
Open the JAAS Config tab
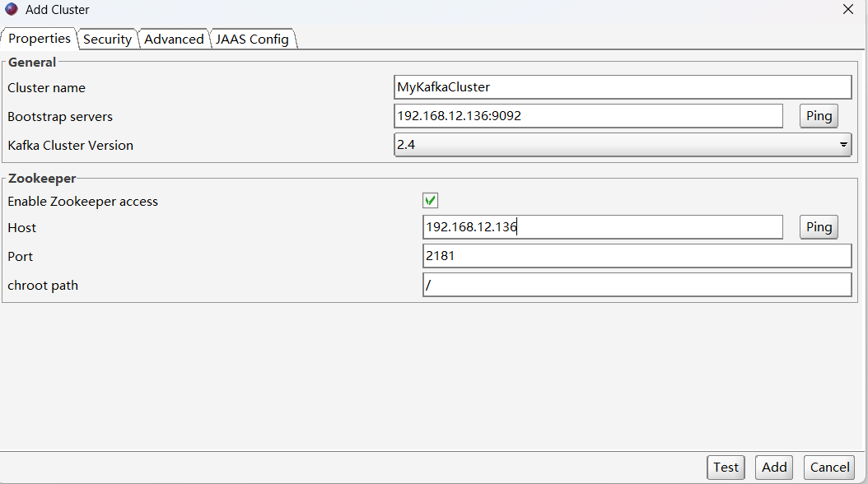pos(253,40)
